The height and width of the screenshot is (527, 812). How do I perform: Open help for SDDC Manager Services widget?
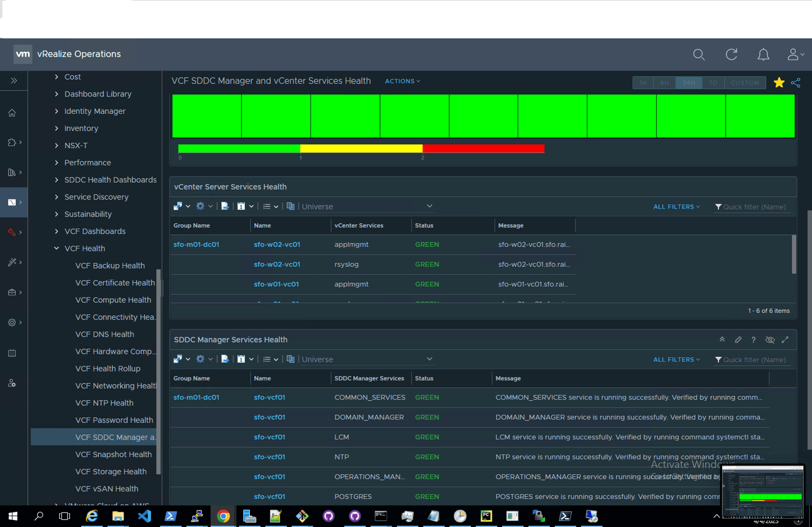[753, 340]
